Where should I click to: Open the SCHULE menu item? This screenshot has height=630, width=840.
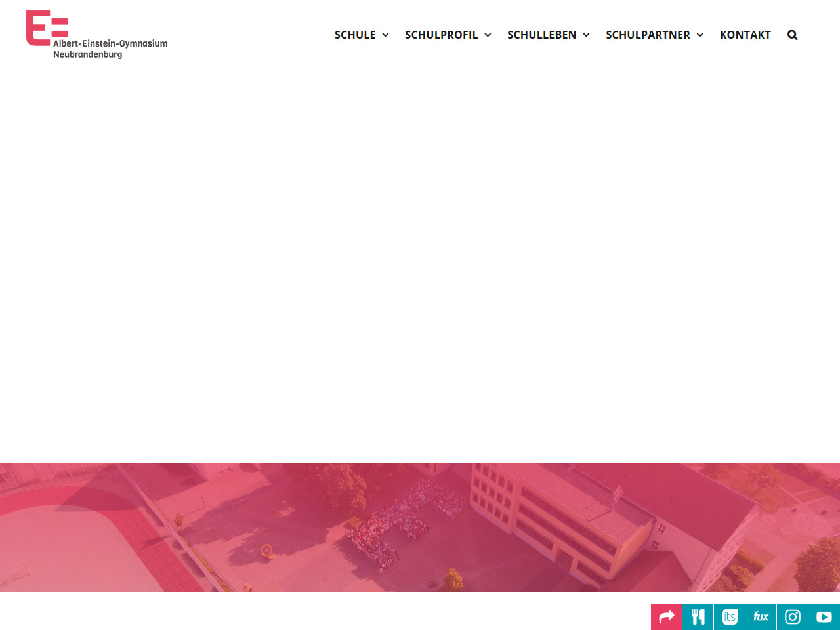pos(355,35)
